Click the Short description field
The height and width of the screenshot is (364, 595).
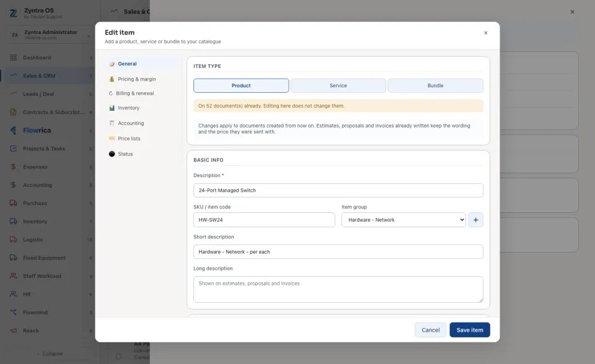[338, 252]
